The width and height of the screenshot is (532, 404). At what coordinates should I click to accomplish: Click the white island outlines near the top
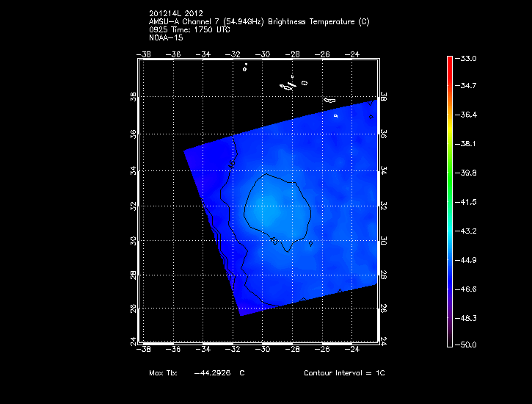point(291,84)
